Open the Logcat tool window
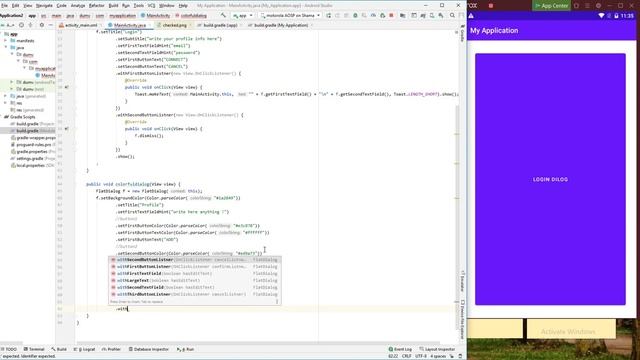This screenshot has height=360, width=640. coord(85,349)
